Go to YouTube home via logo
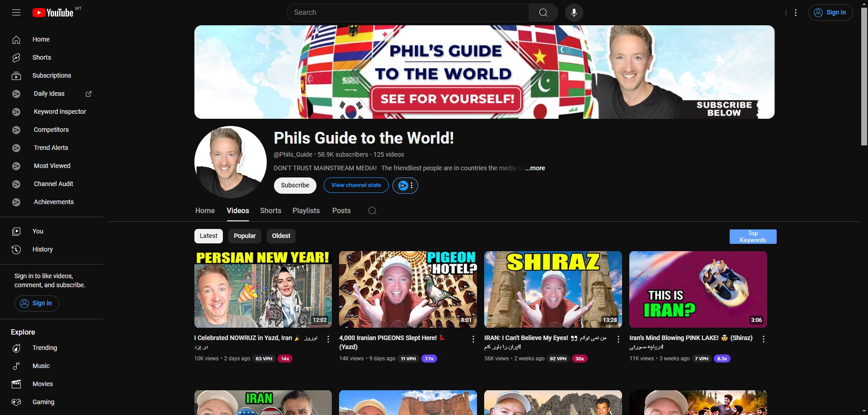 53,13
